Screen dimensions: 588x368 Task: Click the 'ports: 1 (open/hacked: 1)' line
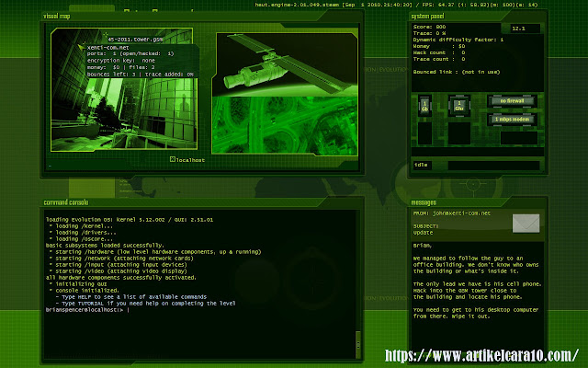point(130,53)
